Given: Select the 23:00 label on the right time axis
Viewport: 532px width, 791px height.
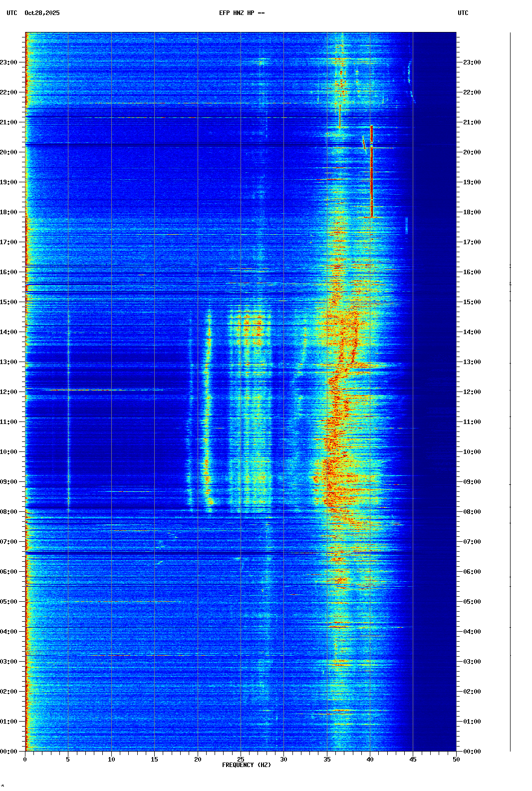Looking at the screenshot, I should [472, 62].
